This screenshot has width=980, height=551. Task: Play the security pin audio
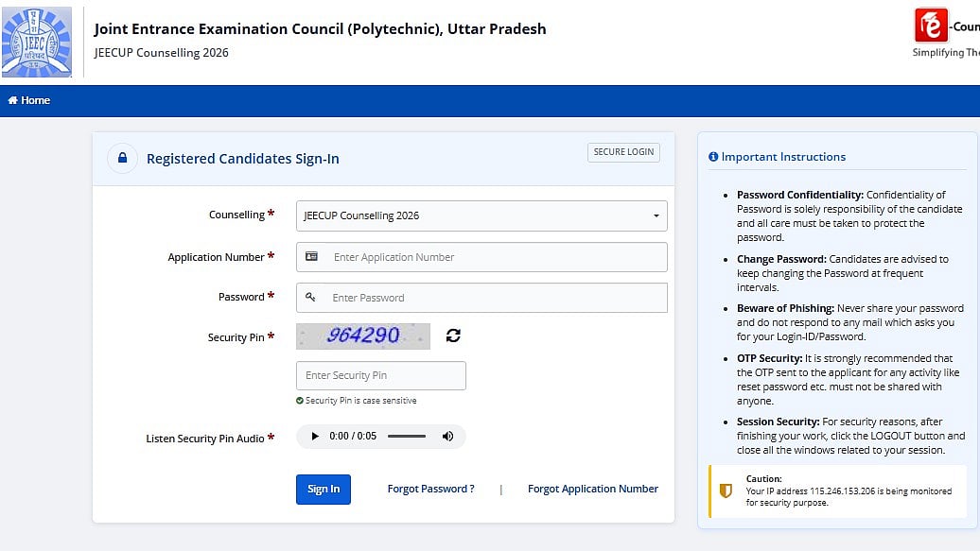315,436
